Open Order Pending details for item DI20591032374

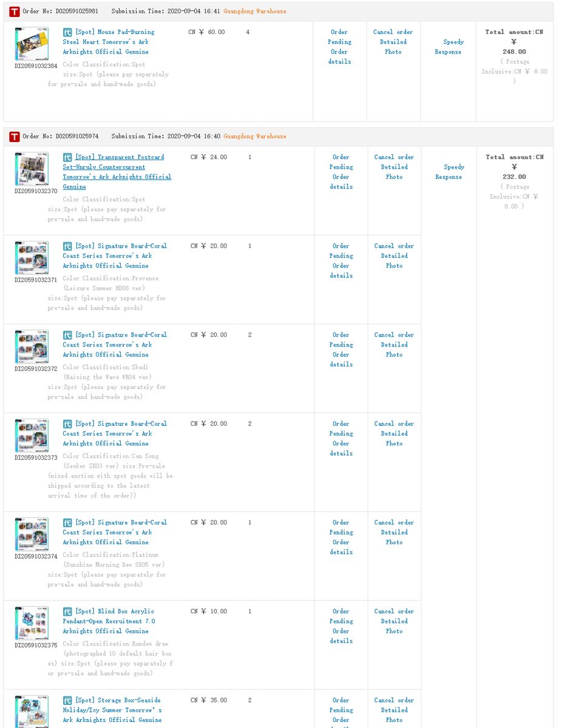pos(341,537)
